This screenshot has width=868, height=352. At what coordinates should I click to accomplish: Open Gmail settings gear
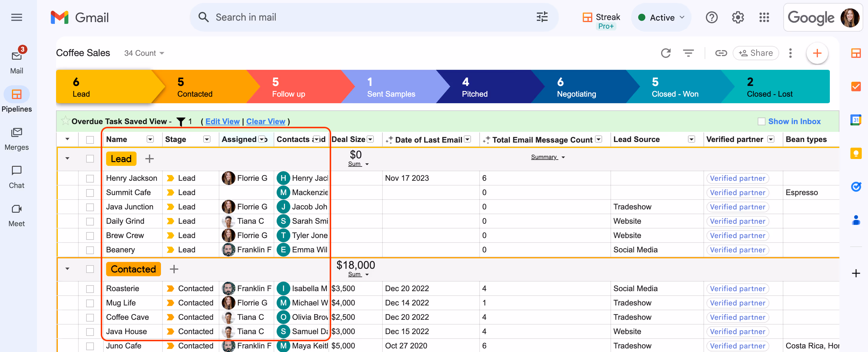pos(738,17)
